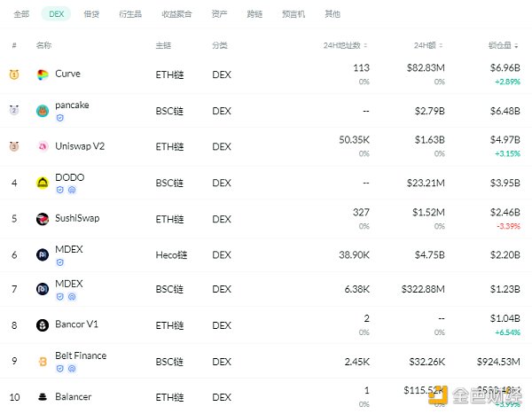The width and height of the screenshot is (532, 414).
Task: Click the Heco chain MDEX logo icon
Action: (x=43, y=255)
